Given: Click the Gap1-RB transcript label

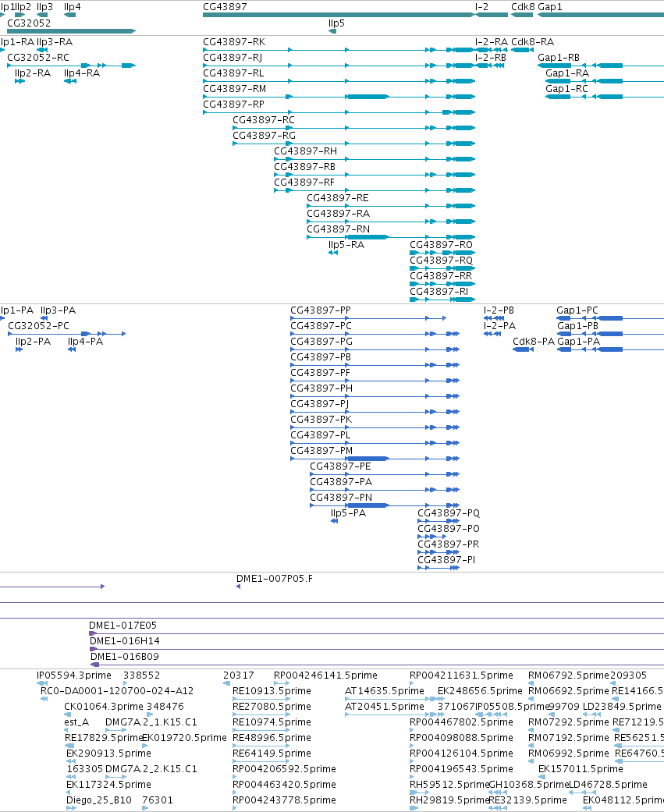Looking at the screenshot, I should click(559, 58).
